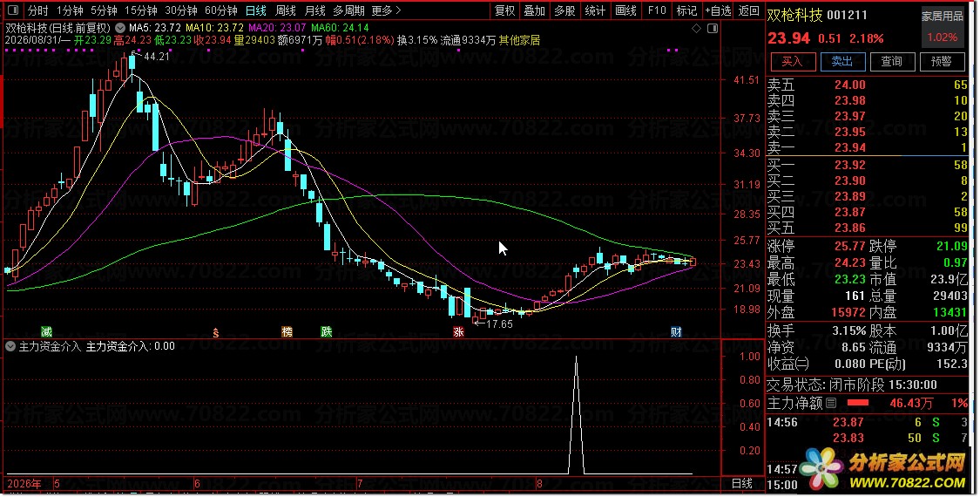The height and width of the screenshot is (497, 980).
Task: Expand the MA indicator dropdown arrow
Action: (120, 28)
